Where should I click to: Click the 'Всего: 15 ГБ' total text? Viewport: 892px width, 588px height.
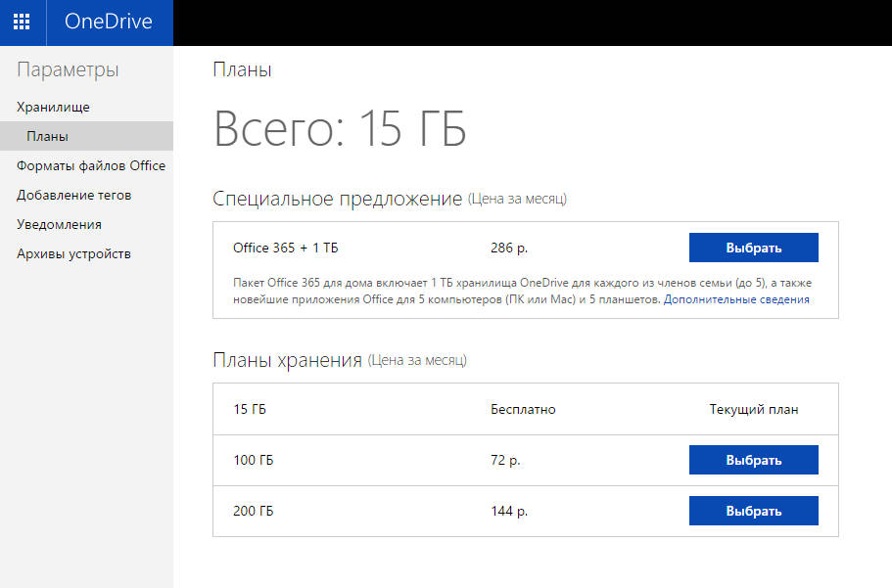click(x=340, y=128)
